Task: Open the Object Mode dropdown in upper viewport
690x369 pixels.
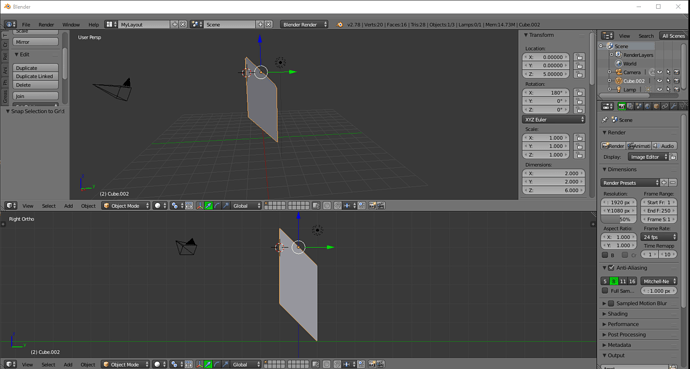Action: (x=126, y=206)
